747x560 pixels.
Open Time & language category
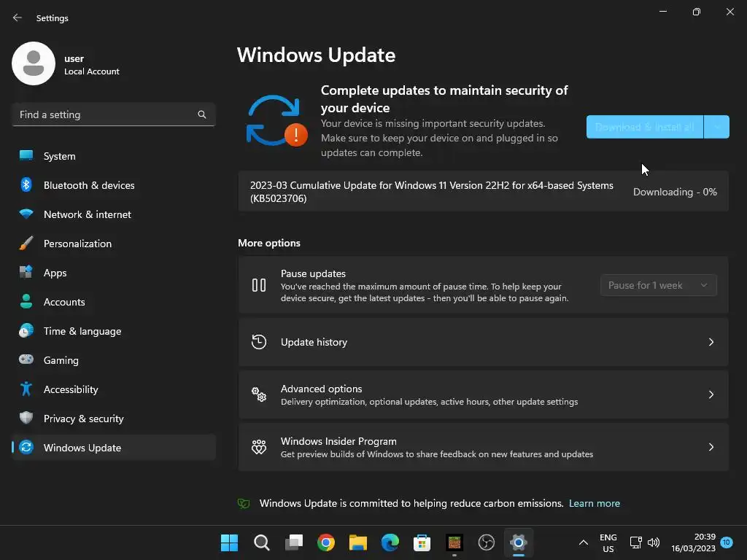click(113, 331)
